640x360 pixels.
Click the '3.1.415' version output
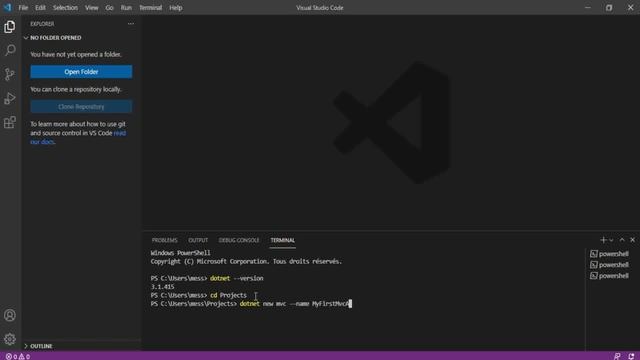[162, 287]
